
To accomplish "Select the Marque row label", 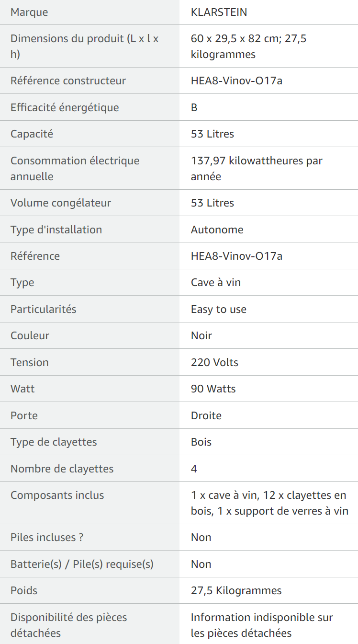I will 29,12.
